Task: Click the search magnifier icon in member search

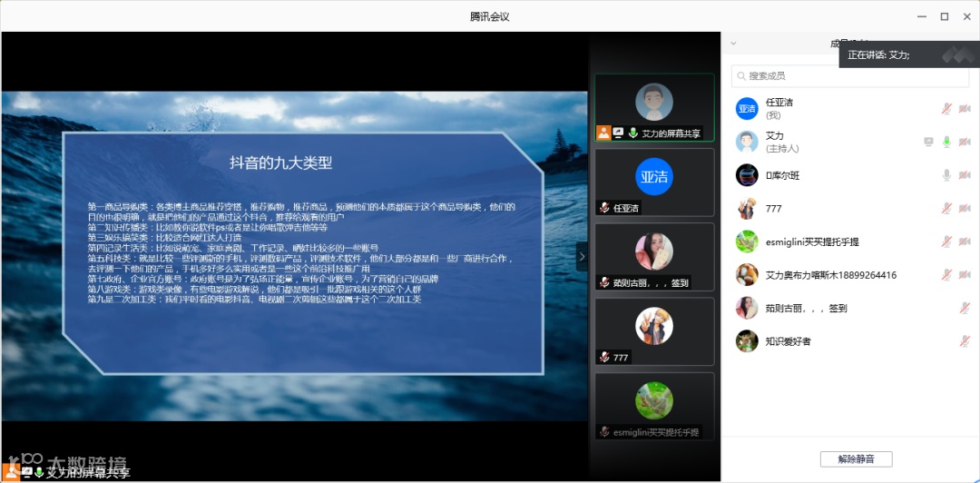Action: click(741, 76)
